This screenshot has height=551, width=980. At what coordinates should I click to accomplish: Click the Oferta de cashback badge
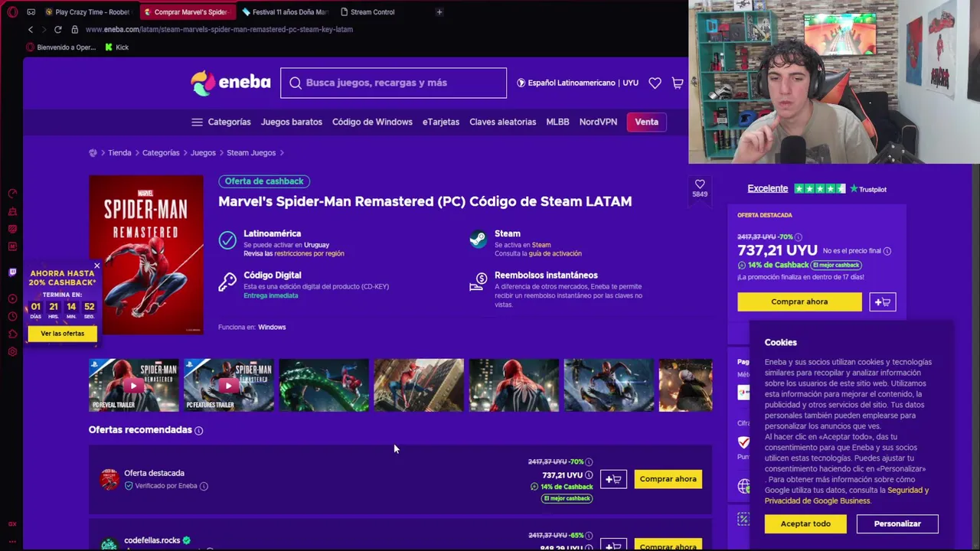point(264,181)
